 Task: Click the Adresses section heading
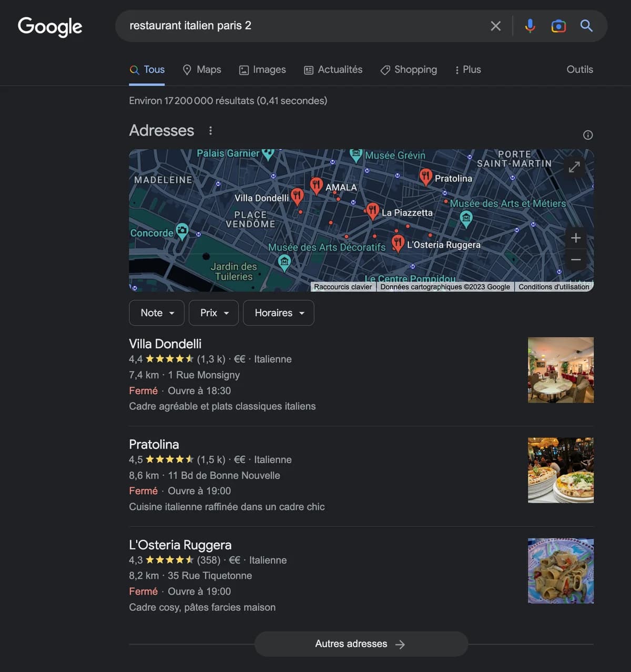[161, 130]
